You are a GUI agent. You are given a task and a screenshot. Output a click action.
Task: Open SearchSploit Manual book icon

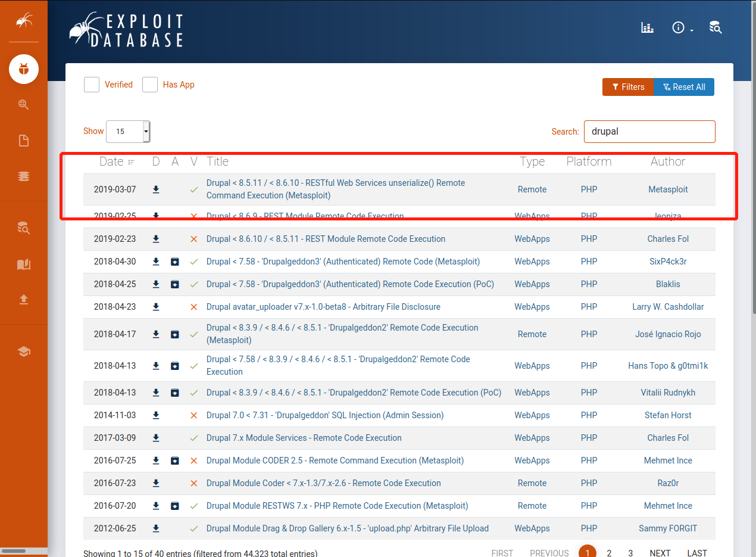pos(24,265)
